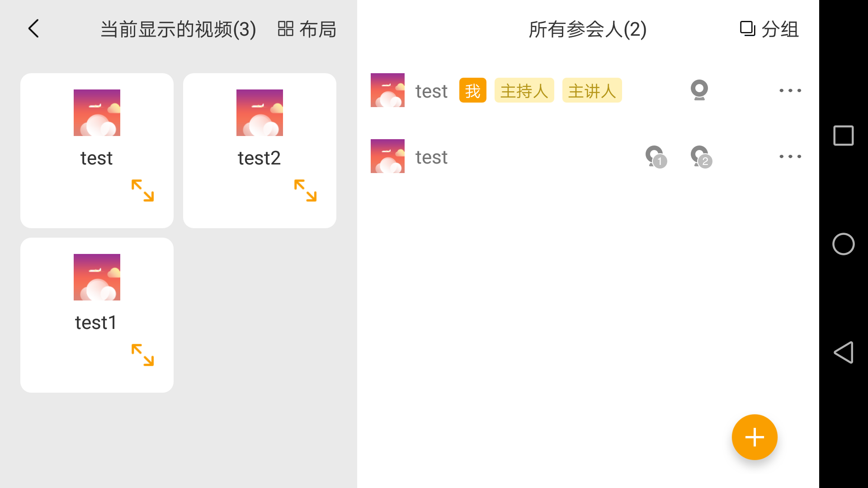This screenshot has height=488, width=868.
Task: Tap the test1 video thumbnail
Action: point(96,277)
